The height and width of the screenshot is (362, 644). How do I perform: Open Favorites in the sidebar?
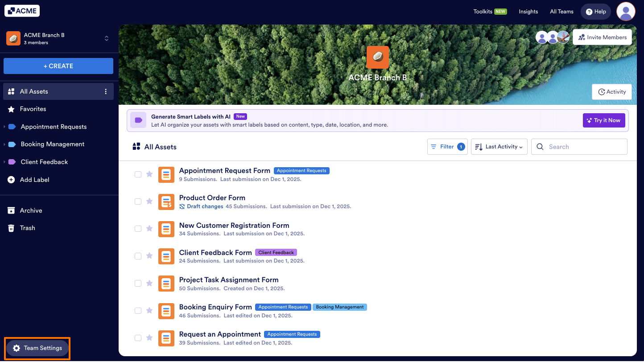point(58,109)
